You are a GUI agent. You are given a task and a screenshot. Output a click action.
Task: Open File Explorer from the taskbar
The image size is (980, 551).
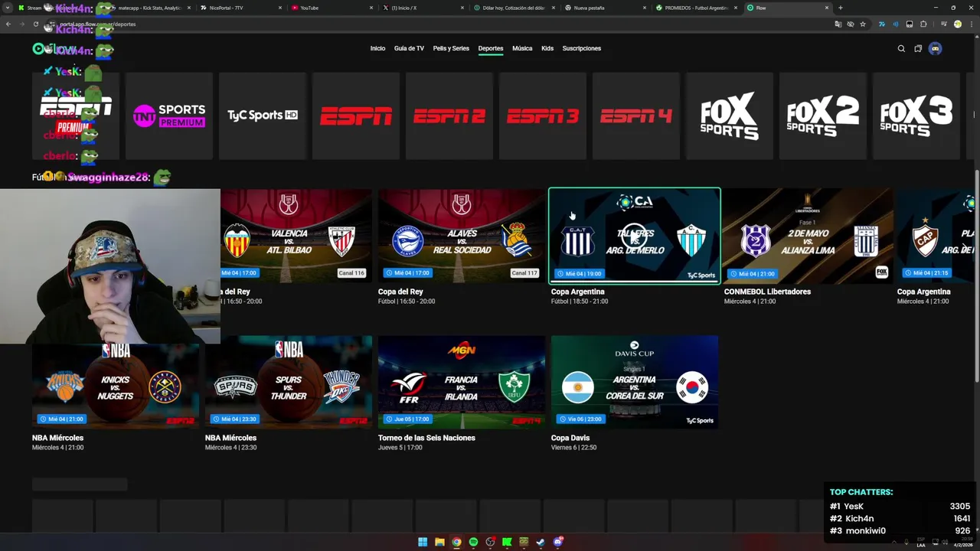pyautogui.click(x=439, y=542)
